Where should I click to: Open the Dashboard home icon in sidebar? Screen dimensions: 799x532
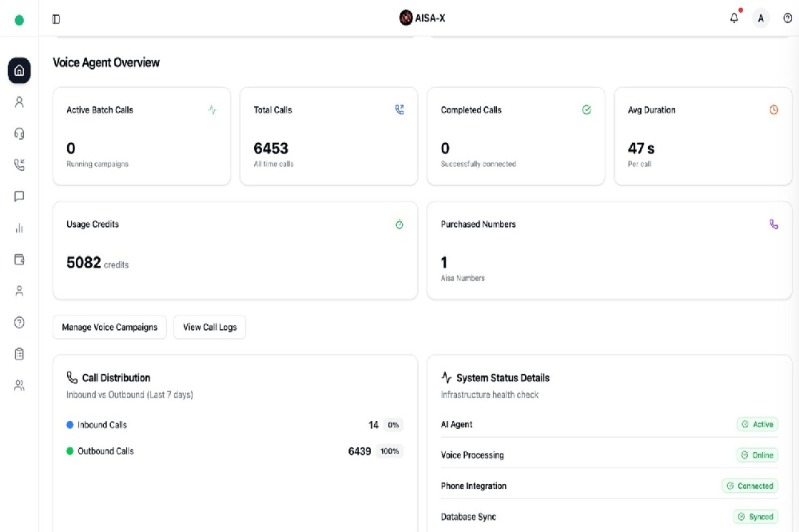click(18, 70)
